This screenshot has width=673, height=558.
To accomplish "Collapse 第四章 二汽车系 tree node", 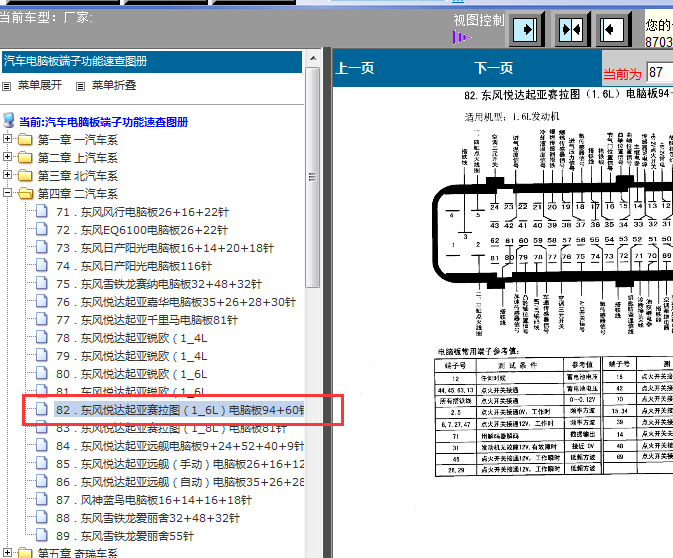I will pos(7,193).
